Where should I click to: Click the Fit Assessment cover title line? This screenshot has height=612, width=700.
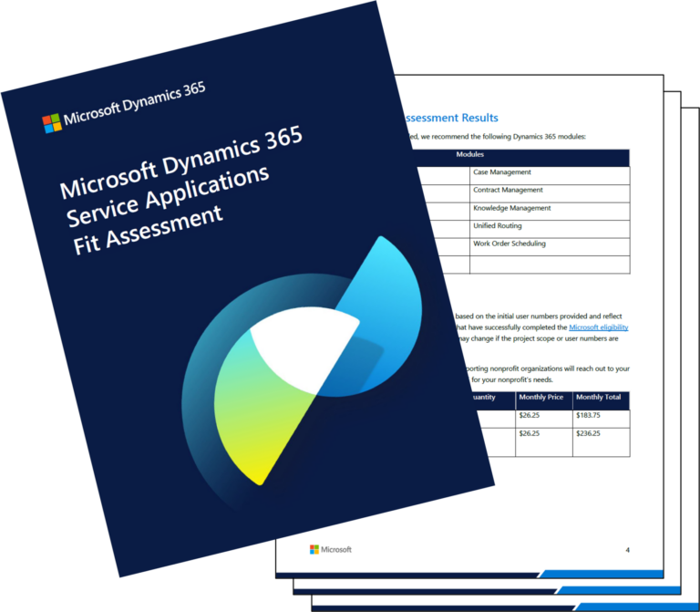click(x=148, y=231)
